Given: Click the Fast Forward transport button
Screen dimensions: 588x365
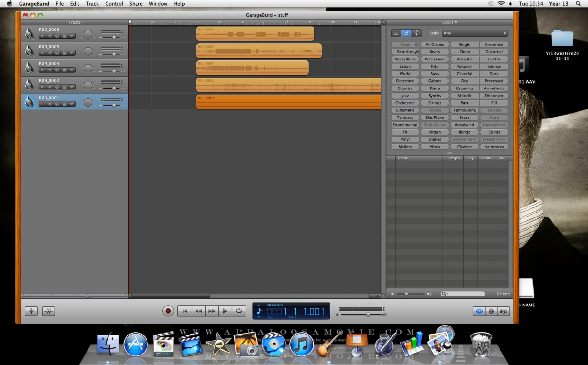Looking at the screenshot, I should point(212,311).
